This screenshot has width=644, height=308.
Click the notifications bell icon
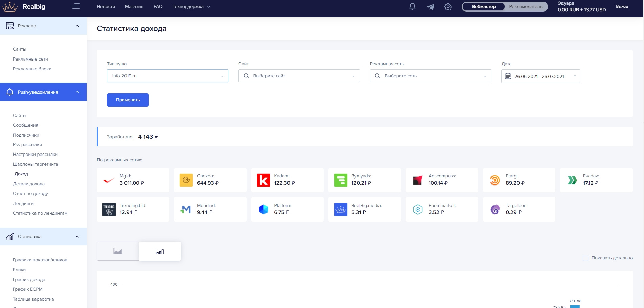point(412,7)
